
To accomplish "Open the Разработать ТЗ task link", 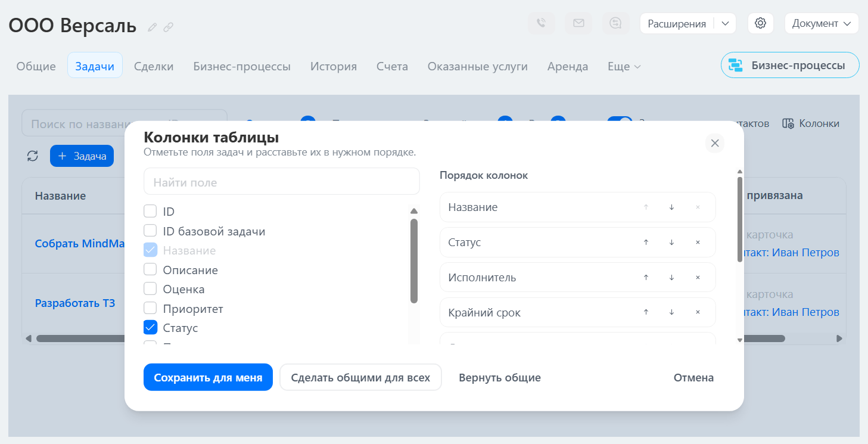I will tap(75, 303).
